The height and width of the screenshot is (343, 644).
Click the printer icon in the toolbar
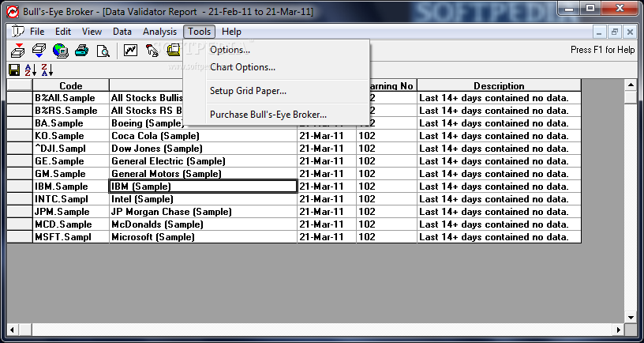pyautogui.click(x=82, y=50)
